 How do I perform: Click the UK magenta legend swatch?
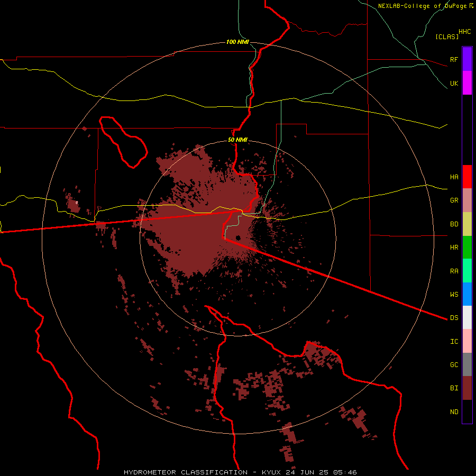tap(467, 83)
